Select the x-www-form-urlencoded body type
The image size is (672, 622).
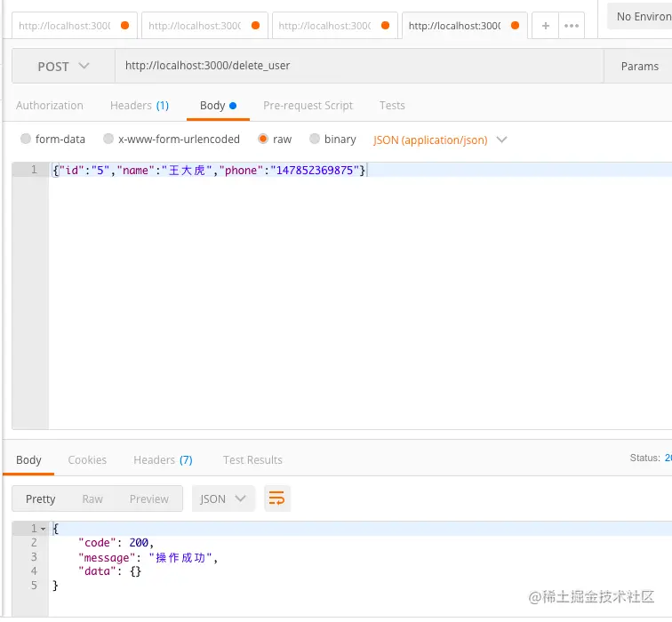(108, 139)
